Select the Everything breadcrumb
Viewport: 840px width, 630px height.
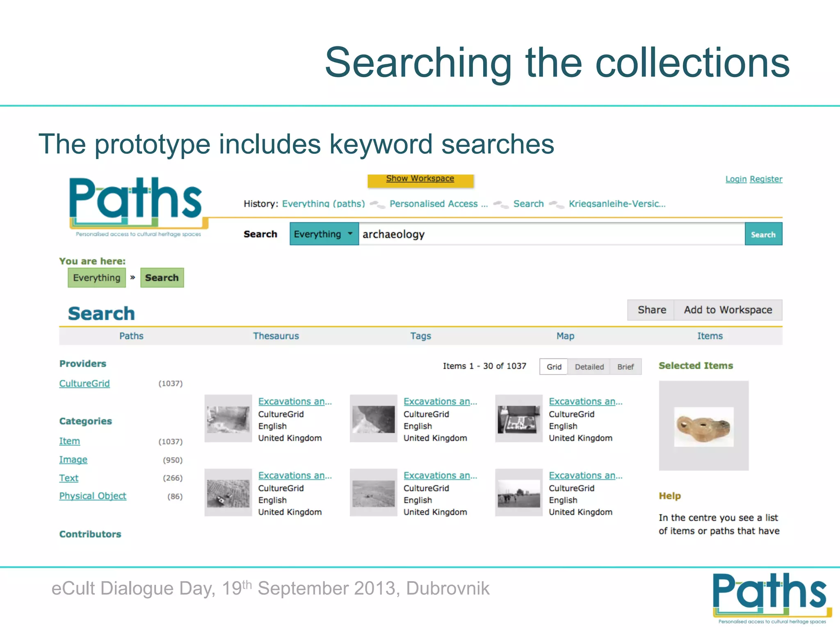[x=97, y=278]
